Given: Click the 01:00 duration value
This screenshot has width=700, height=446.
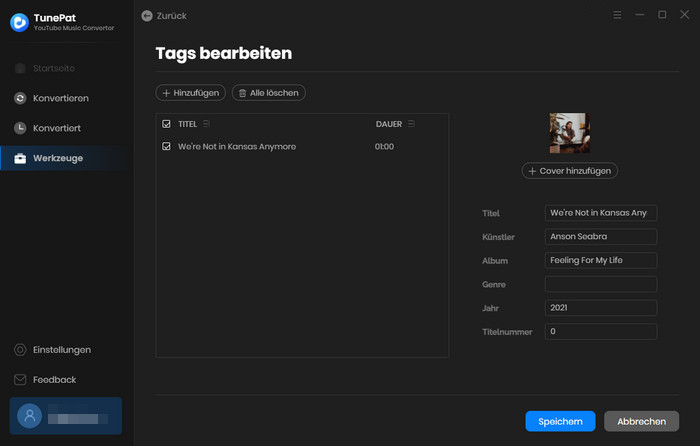Looking at the screenshot, I should click(384, 146).
